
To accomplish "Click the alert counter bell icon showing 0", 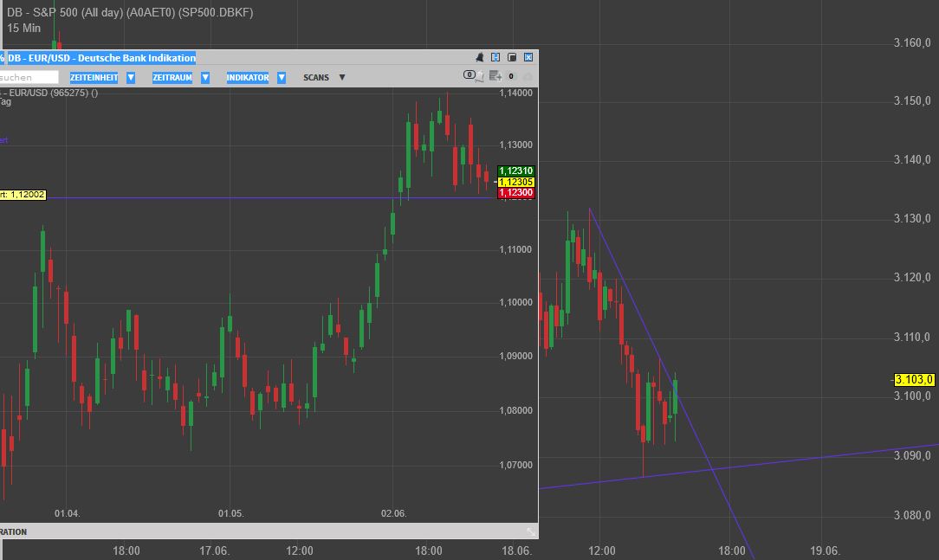I will (x=472, y=75).
